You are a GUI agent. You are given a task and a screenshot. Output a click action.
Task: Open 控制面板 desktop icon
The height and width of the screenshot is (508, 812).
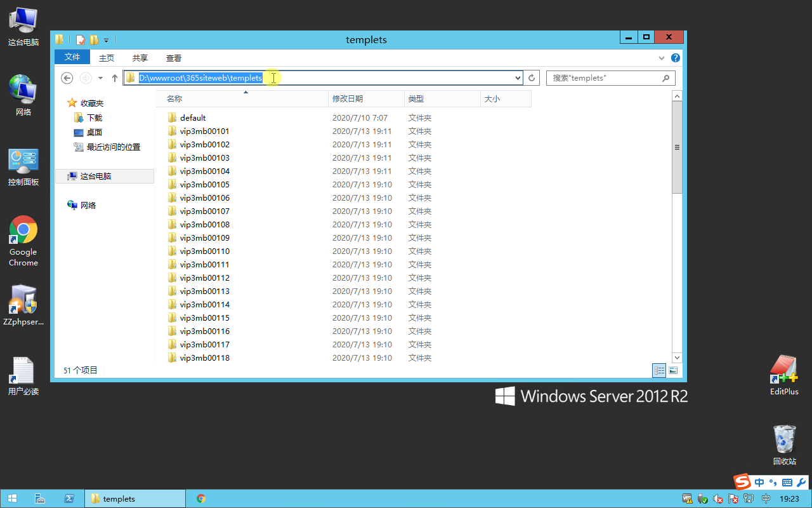pos(23,167)
